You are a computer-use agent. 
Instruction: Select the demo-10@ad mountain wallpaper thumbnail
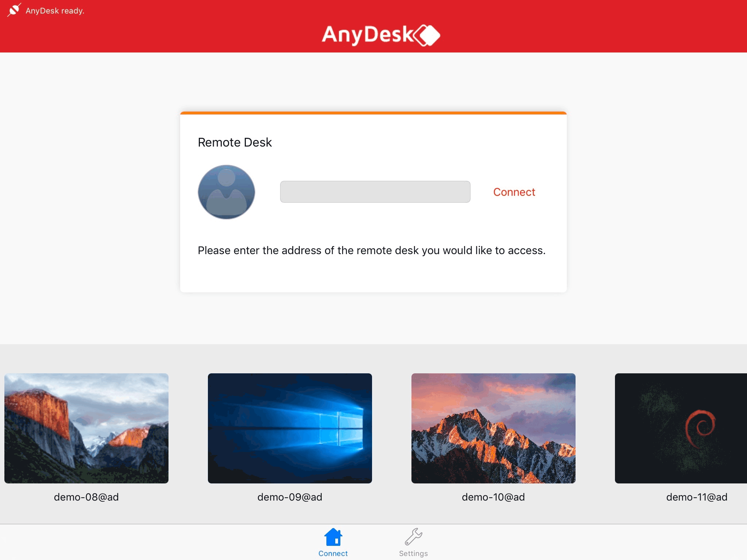click(494, 428)
